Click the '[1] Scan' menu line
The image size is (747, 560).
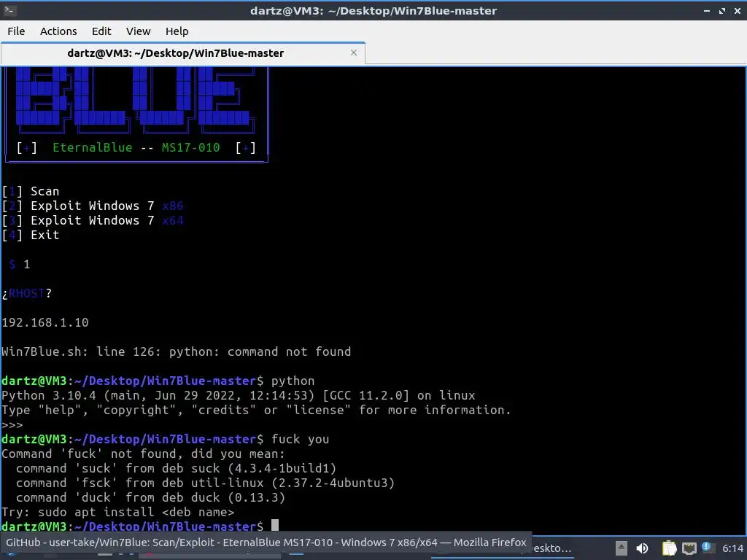pyautogui.click(x=31, y=192)
